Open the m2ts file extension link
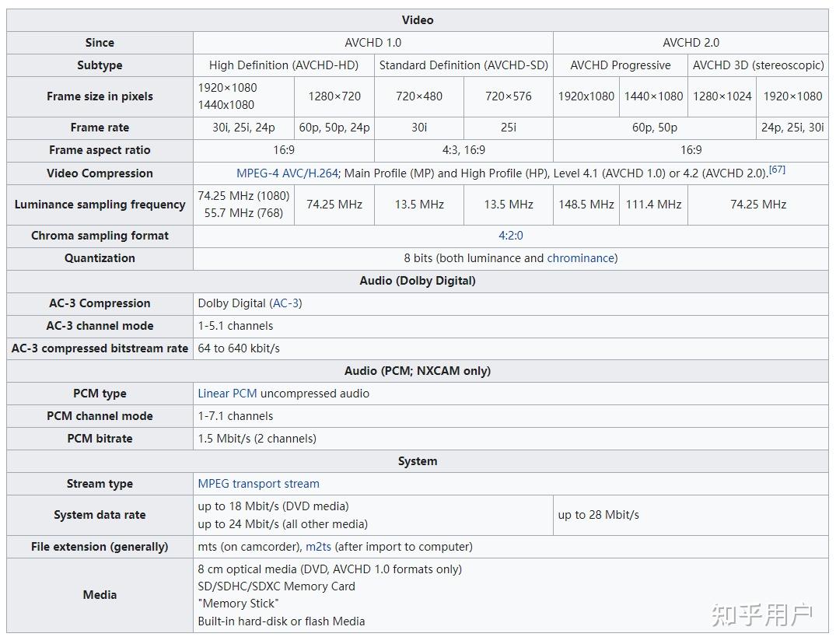836x644 pixels. pos(318,547)
